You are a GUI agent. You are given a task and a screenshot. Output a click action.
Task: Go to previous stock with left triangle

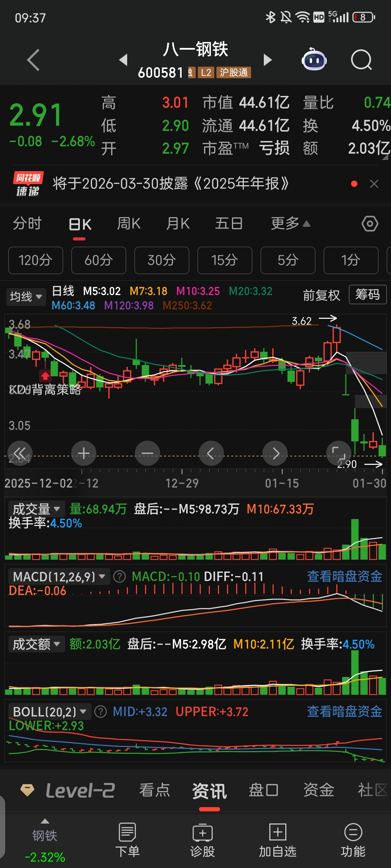pos(123,60)
